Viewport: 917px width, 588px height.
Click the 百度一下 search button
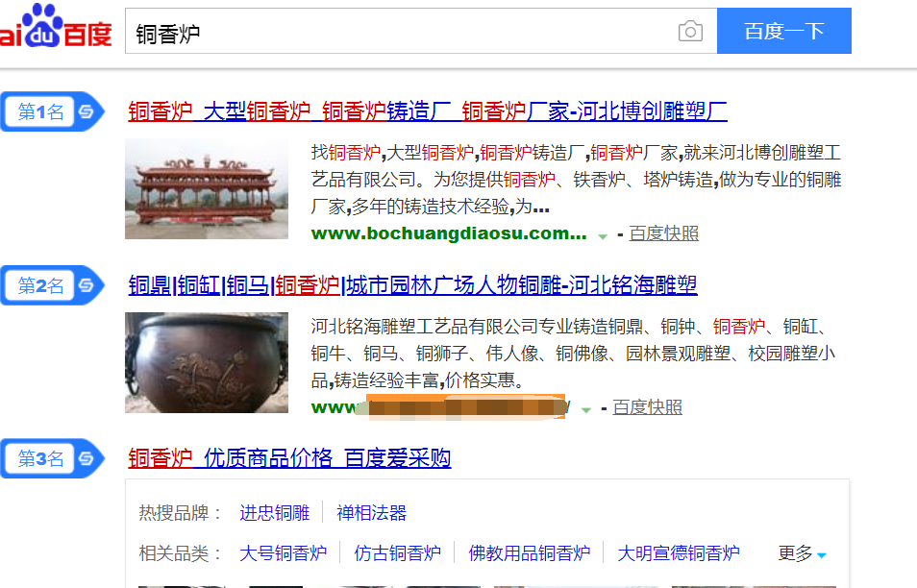[783, 31]
